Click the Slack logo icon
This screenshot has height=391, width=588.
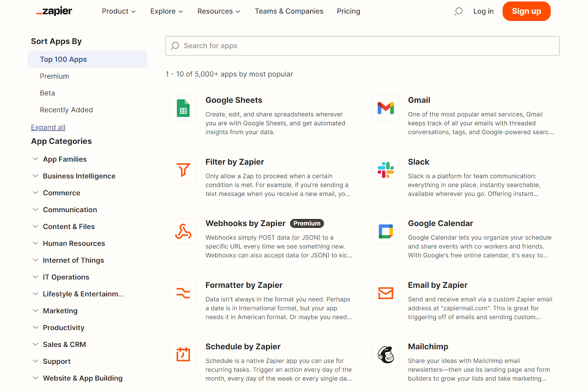386,170
